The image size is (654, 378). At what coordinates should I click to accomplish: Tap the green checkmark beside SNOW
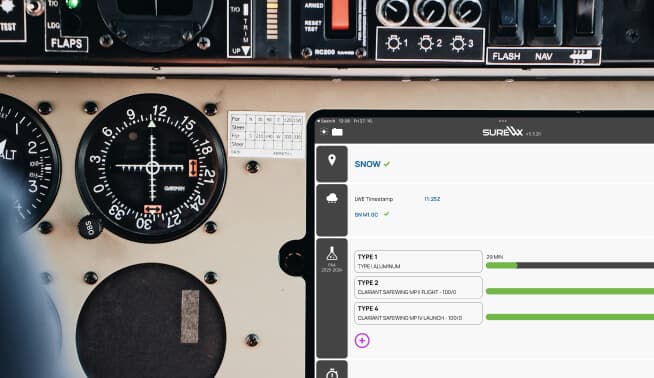click(387, 164)
